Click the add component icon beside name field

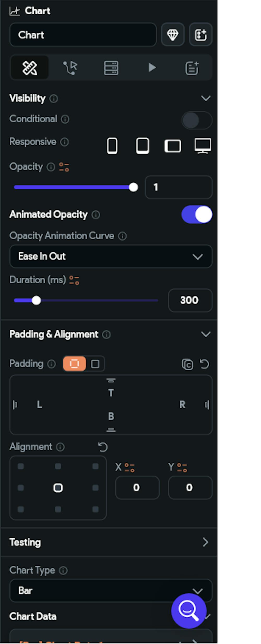pyautogui.click(x=200, y=35)
